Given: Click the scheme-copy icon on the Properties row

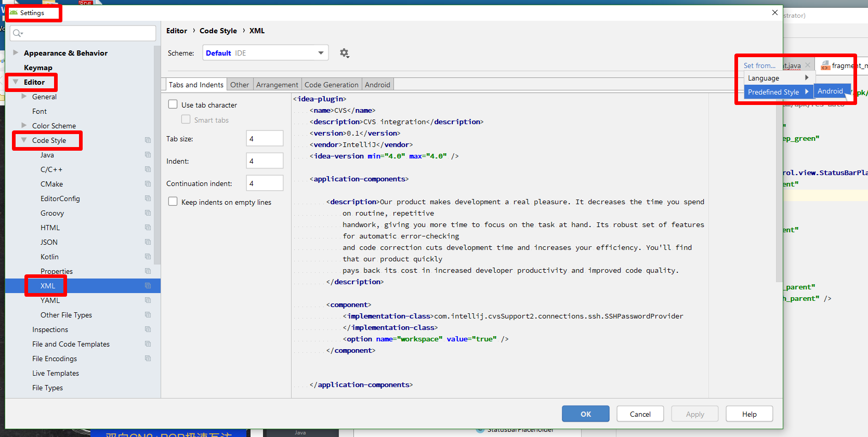Looking at the screenshot, I should (x=148, y=271).
